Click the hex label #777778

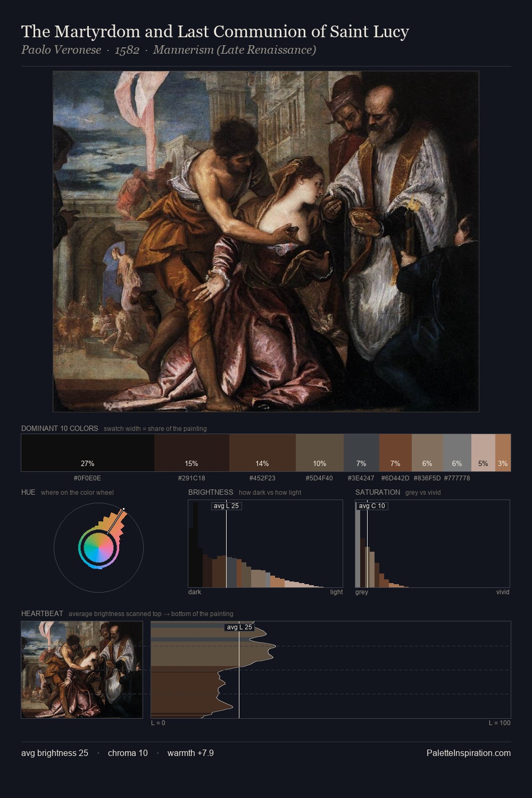[457, 478]
